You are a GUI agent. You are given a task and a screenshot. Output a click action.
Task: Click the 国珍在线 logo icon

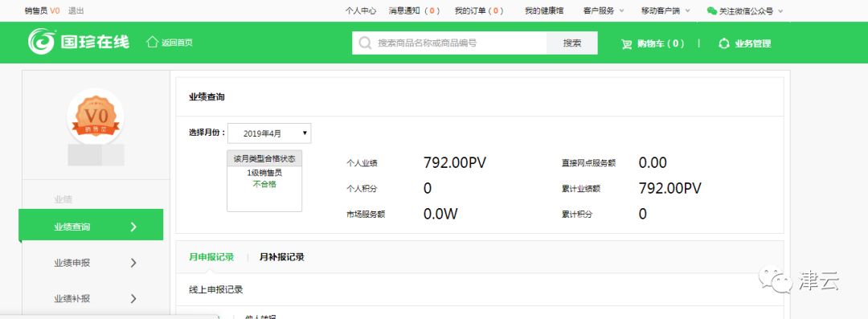pyautogui.click(x=42, y=42)
